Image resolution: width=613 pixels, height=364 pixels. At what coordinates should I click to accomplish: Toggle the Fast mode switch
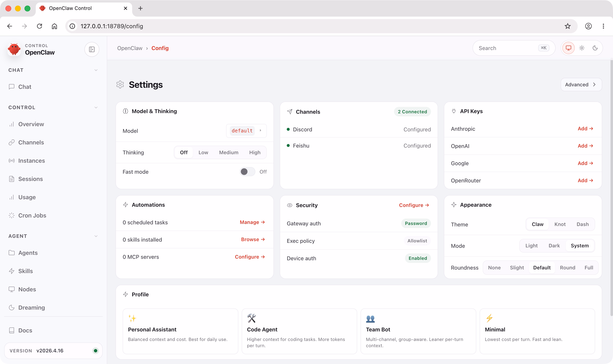pyautogui.click(x=247, y=172)
